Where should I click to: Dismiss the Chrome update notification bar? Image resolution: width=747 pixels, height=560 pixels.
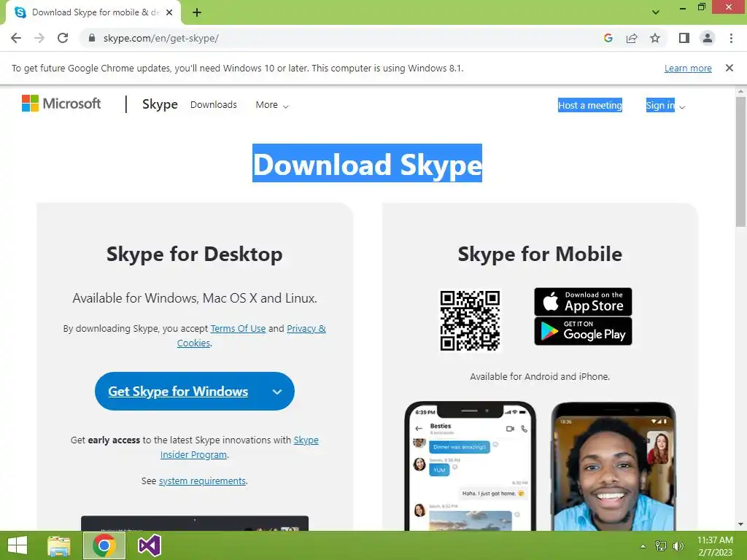pos(729,68)
